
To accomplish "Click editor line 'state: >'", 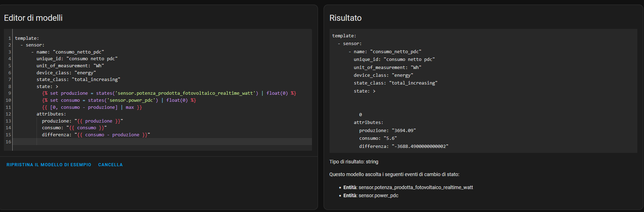I will (x=47, y=86).
